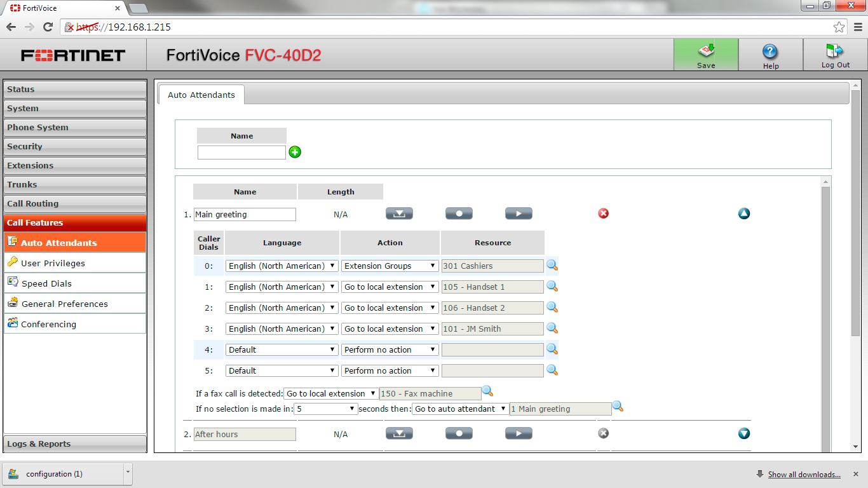The height and width of the screenshot is (488, 868).
Task: Edit the Main greeting name field
Action: pos(245,215)
